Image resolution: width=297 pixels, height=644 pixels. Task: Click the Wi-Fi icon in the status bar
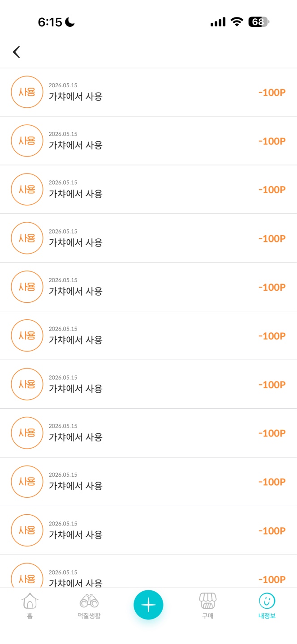[237, 22]
